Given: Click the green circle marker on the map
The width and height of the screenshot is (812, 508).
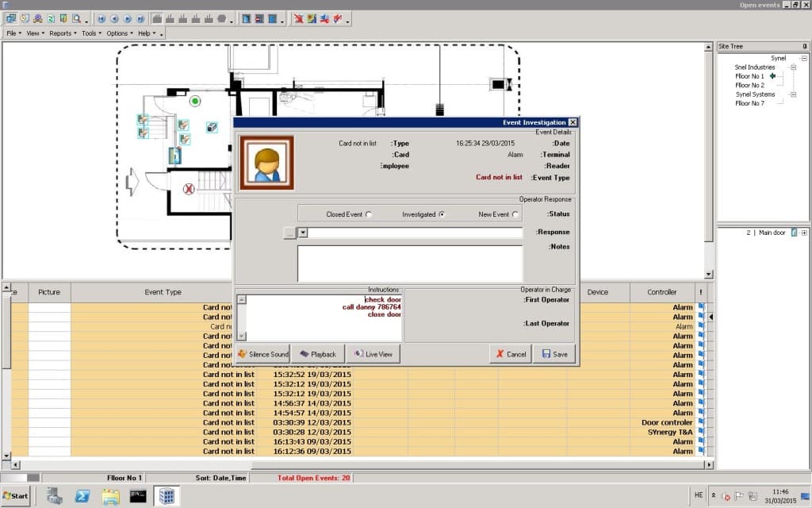Looking at the screenshot, I should point(195,101).
